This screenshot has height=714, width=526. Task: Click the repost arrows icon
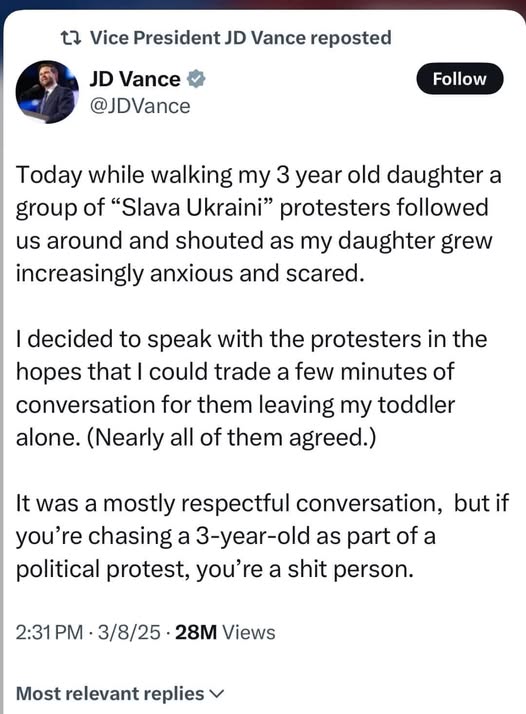click(71, 38)
